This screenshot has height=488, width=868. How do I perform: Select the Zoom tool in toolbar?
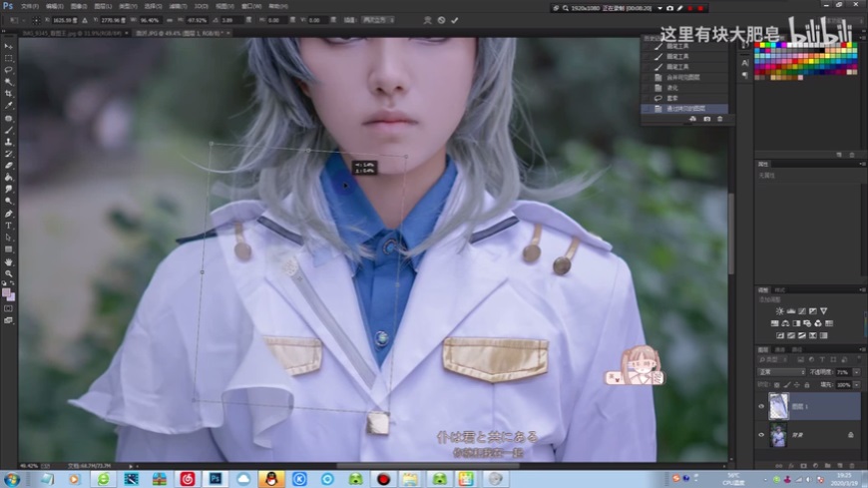[8, 273]
